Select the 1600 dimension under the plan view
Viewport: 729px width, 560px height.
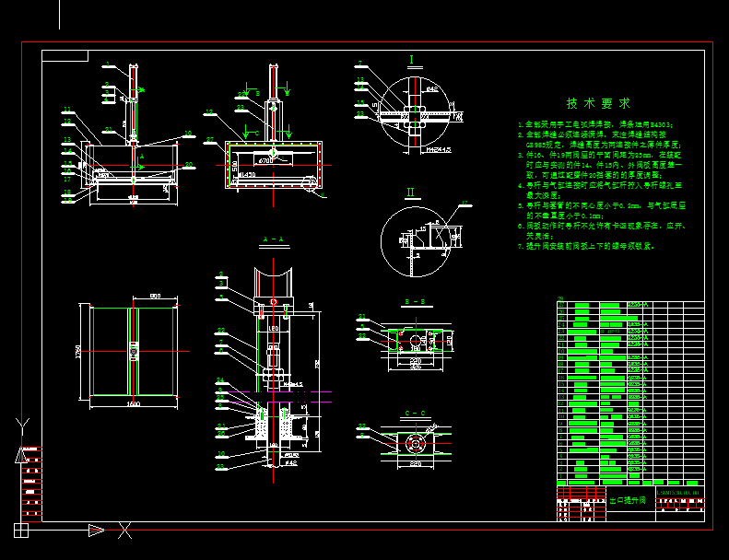point(134,403)
